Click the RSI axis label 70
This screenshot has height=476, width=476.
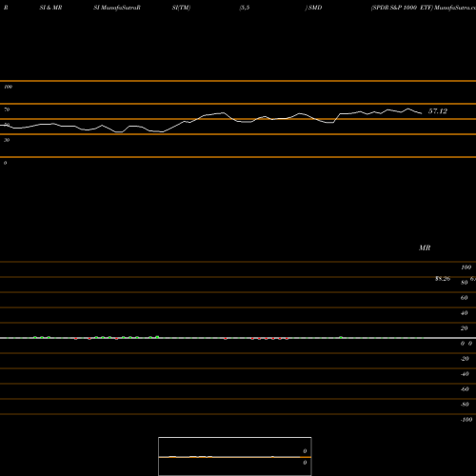[x=7, y=109]
